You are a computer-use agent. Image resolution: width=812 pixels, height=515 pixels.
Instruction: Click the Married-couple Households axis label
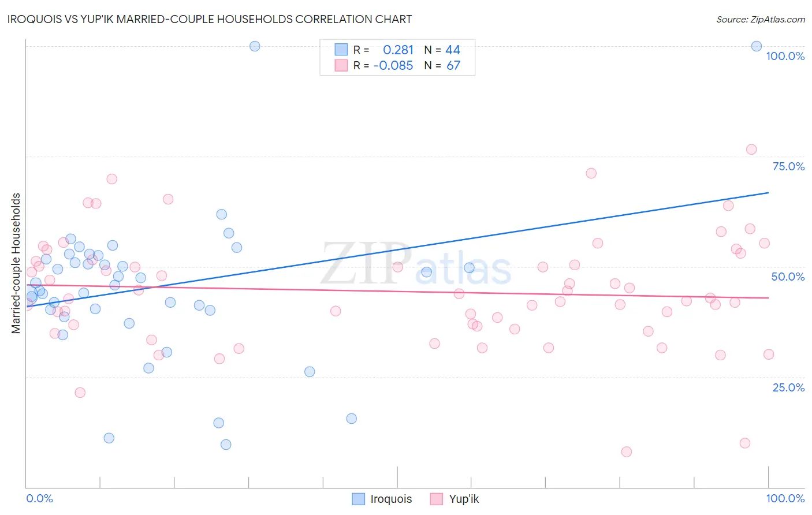click(16, 263)
